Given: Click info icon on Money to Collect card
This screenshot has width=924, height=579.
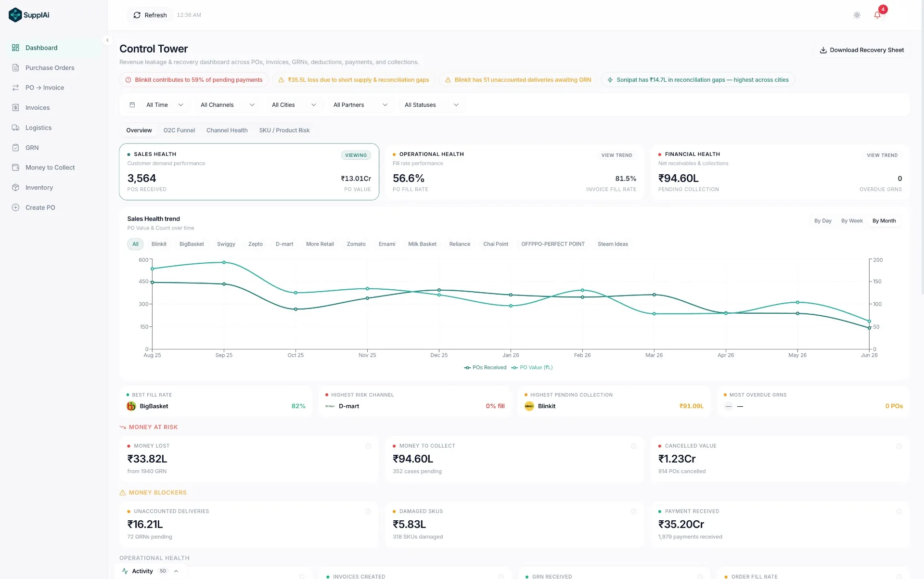Looking at the screenshot, I should click(x=634, y=446).
